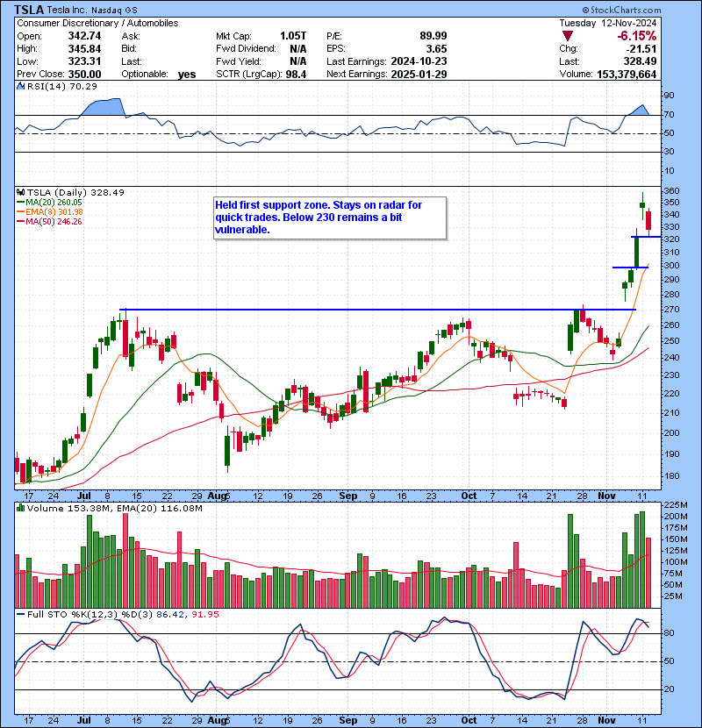Click the Optionable yes value
The width and height of the screenshot is (702, 728).
(x=187, y=75)
